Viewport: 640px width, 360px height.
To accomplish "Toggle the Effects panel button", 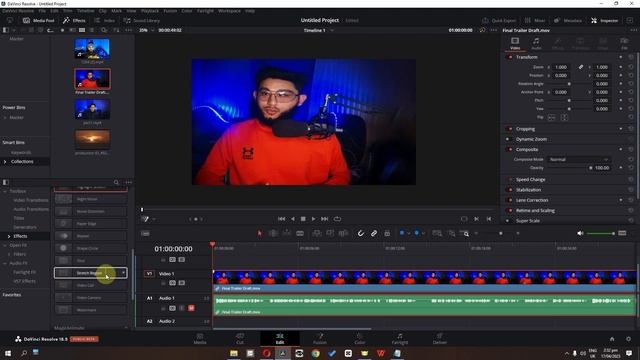I will click(74, 20).
